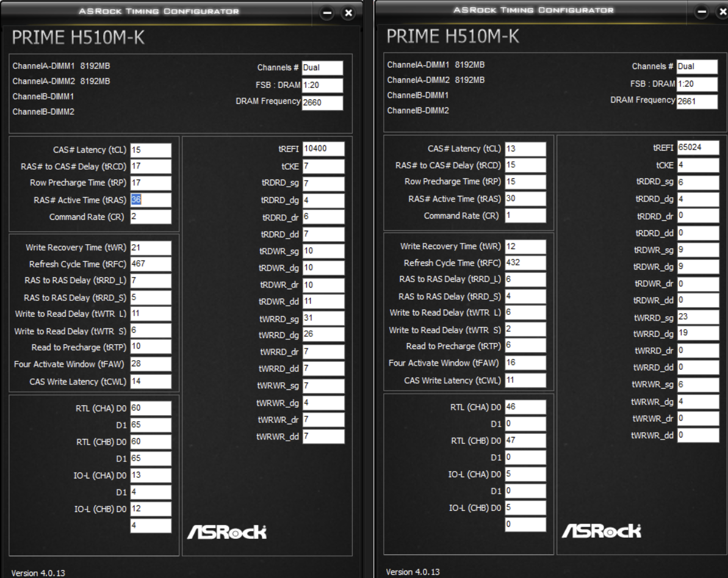The image size is (728, 578).
Task: Click tRFC field showing 467 in left window
Action: pos(151,264)
